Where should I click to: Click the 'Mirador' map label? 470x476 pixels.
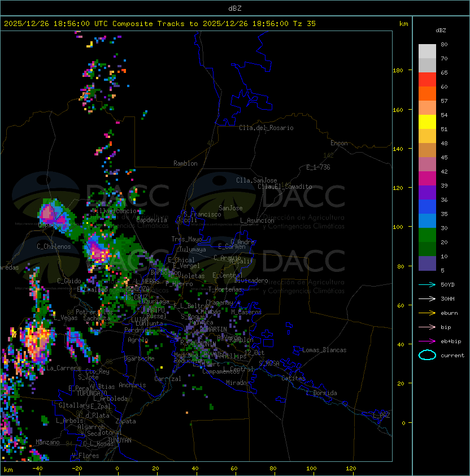pos(238,383)
